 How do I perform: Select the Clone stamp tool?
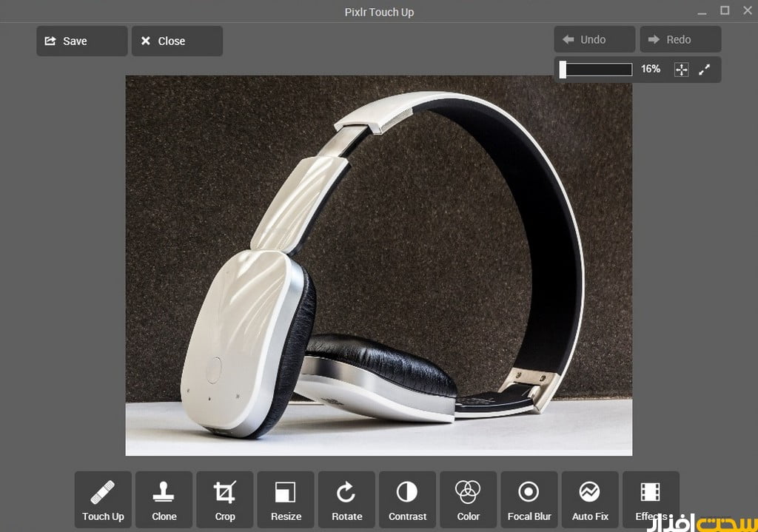[164, 499]
